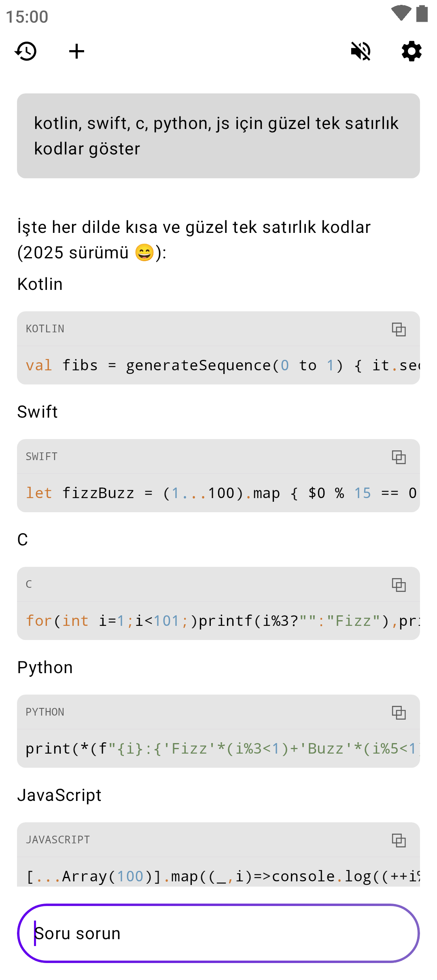Tap the 15:00 clock in status bar

27,17
